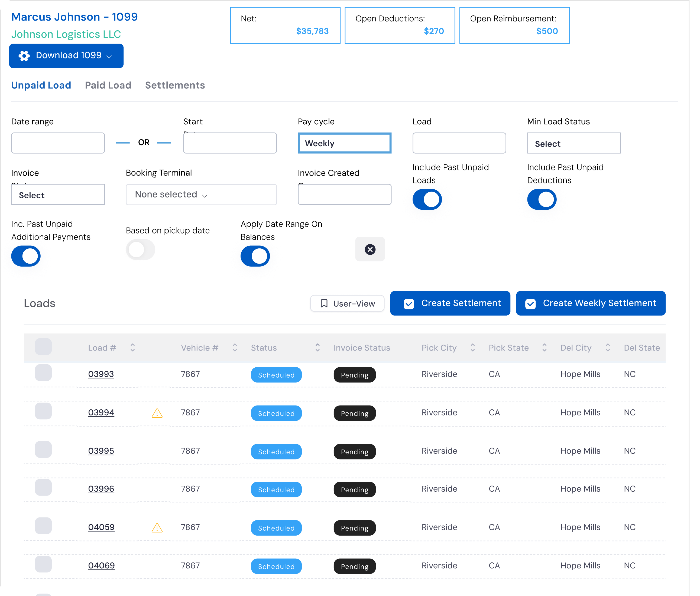Switch to the Paid Load tab
Screen dimensions: 700x596
point(108,85)
